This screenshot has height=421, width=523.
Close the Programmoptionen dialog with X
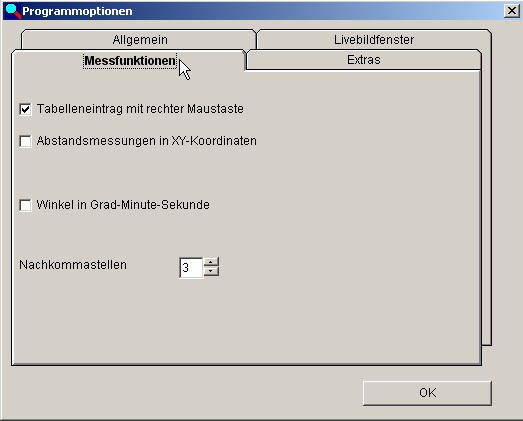[x=512, y=11]
